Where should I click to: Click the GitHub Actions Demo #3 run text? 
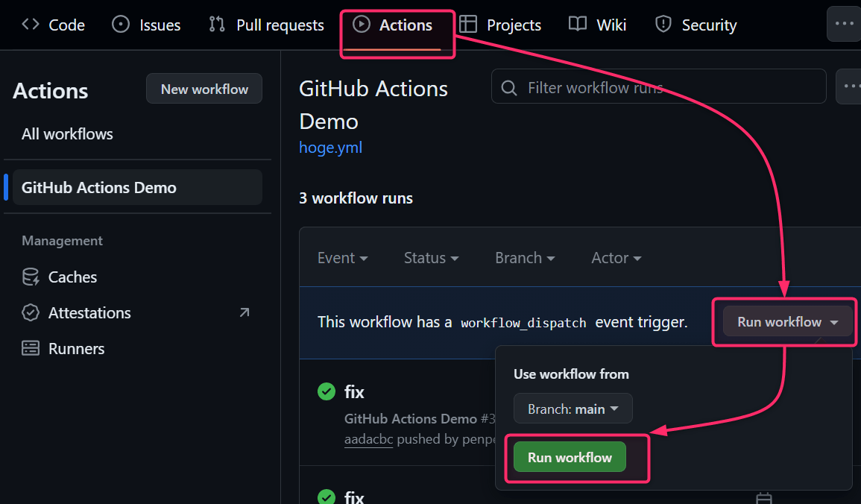tap(420, 419)
